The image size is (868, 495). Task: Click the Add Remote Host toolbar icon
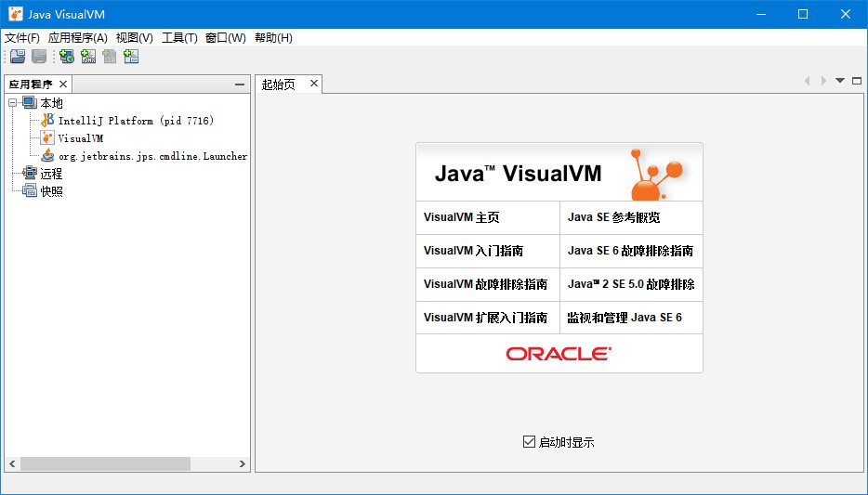coord(67,57)
